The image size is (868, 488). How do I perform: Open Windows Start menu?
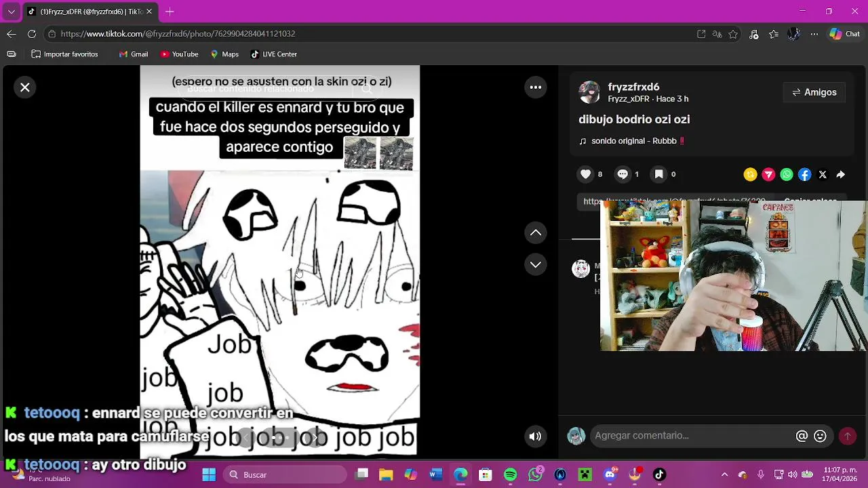209,474
